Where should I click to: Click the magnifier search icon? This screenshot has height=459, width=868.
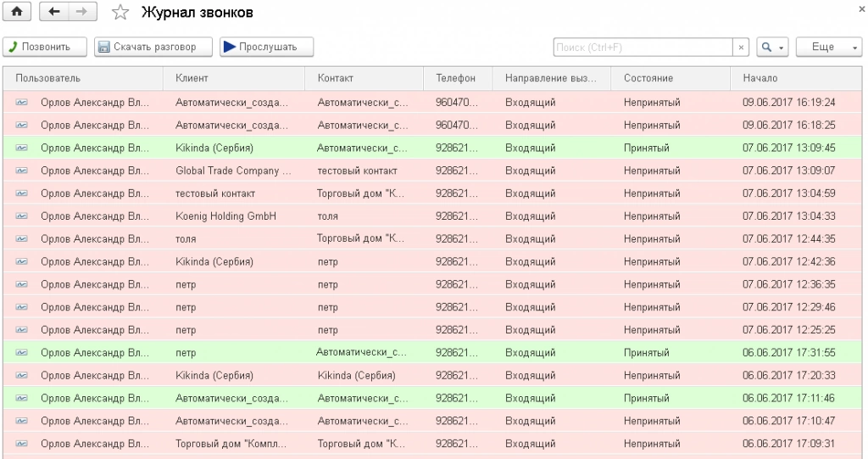point(766,48)
